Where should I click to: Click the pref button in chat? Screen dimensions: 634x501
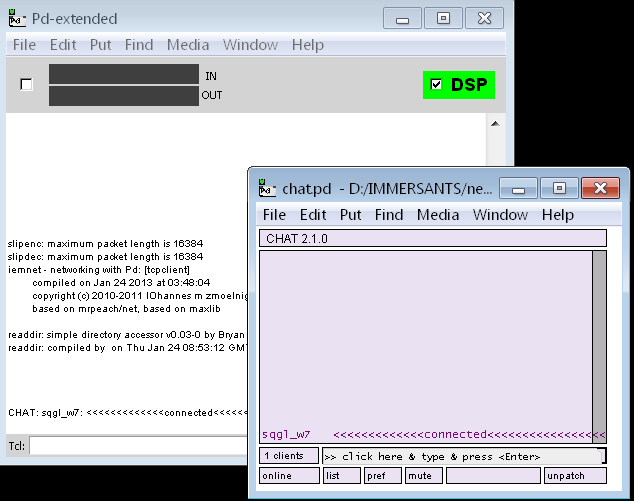[x=382, y=476]
